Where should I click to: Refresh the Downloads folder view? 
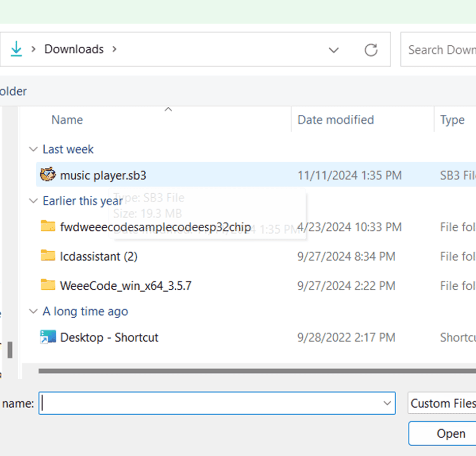point(371,50)
